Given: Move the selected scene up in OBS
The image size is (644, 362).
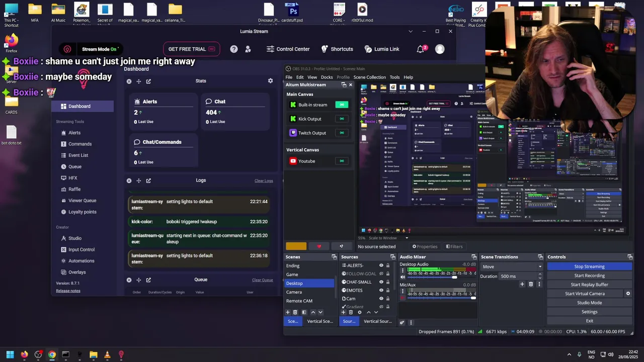Looking at the screenshot, I should coord(313,312).
